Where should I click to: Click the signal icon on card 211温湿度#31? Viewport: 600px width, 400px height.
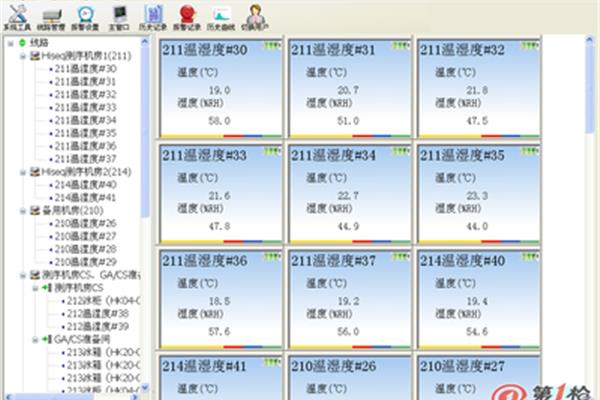point(401,46)
